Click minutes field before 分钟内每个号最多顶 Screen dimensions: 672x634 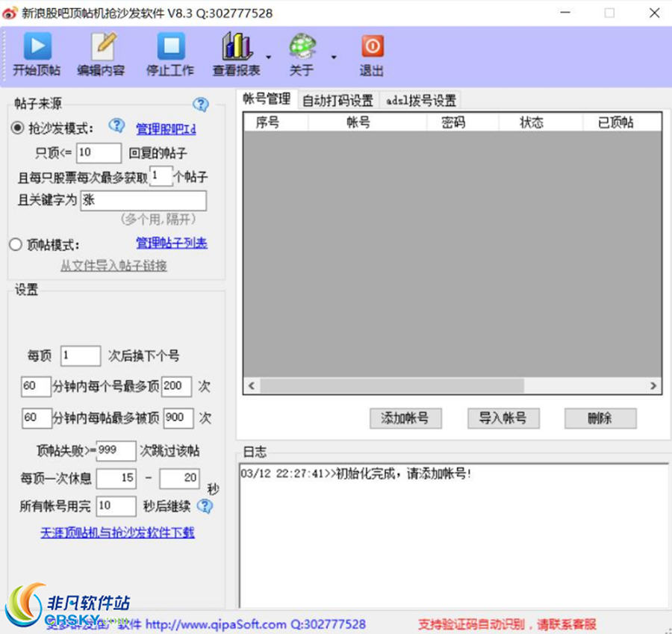36,386
